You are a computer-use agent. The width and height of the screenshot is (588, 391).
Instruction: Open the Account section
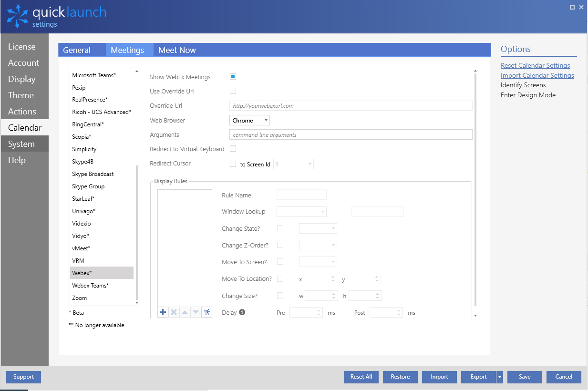(x=25, y=63)
